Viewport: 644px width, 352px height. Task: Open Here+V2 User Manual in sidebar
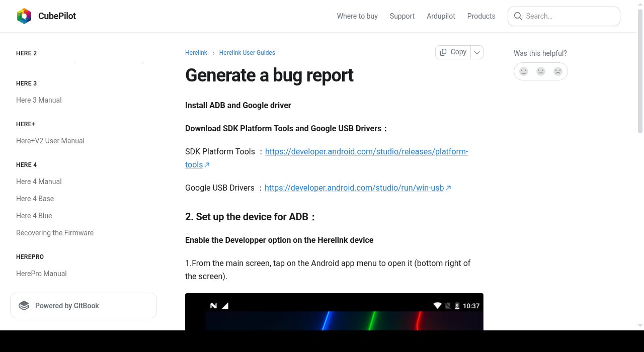pos(50,141)
